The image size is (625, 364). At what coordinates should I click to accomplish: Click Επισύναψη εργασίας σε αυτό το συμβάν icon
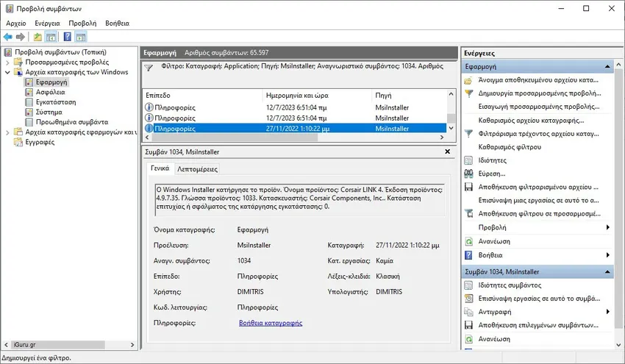coord(469,299)
